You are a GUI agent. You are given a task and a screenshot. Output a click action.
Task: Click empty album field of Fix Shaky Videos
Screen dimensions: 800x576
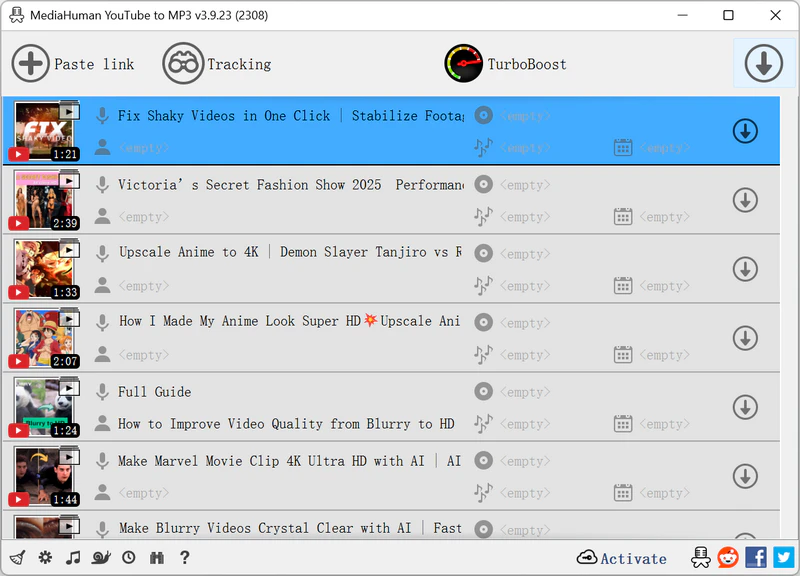[525, 116]
